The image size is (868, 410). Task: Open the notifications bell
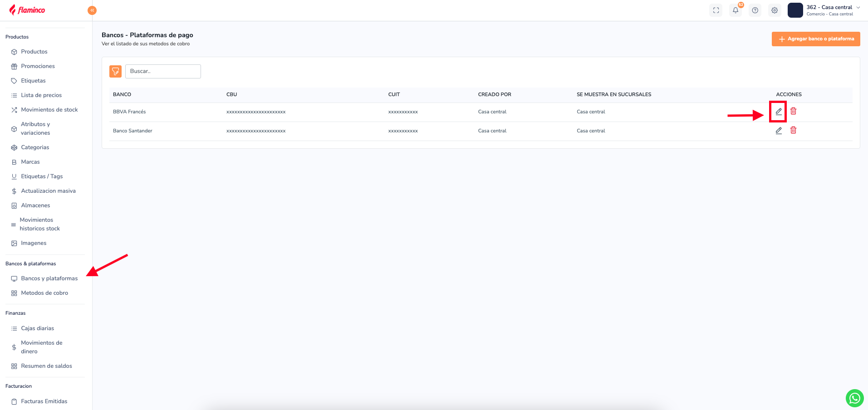(x=736, y=10)
